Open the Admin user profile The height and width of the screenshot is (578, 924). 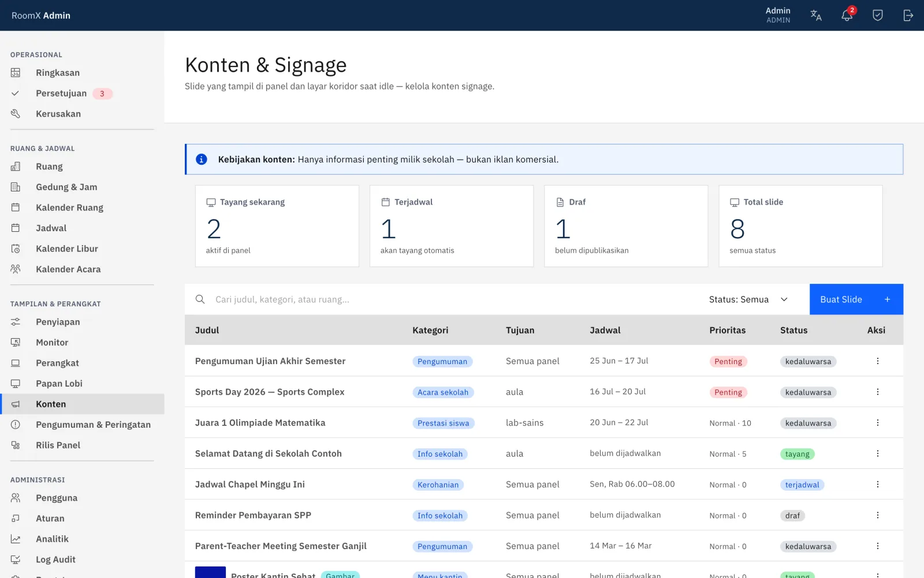(x=778, y=16)
